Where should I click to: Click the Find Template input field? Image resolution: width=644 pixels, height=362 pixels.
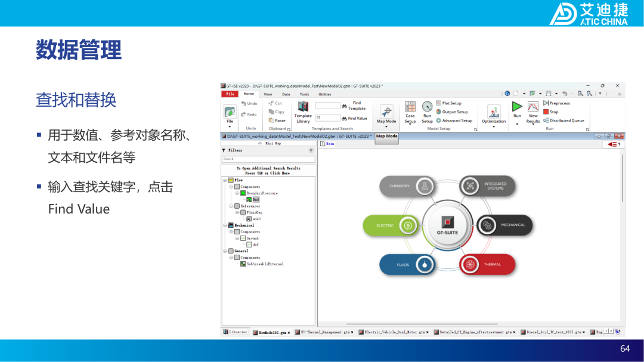click(327, 106)
